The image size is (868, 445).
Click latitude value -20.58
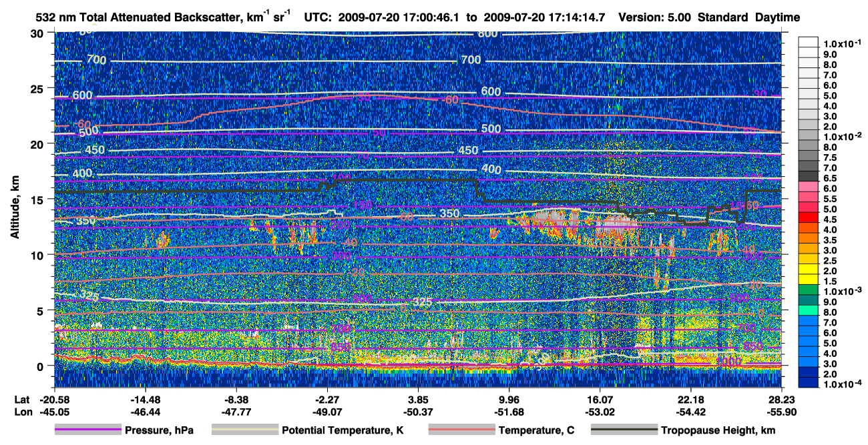click(x=53, y=400)
